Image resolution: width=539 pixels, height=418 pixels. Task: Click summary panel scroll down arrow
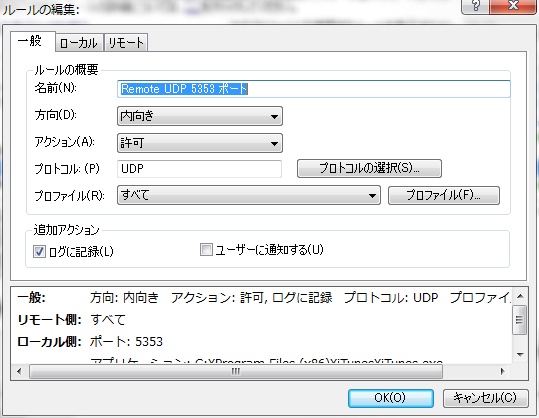(520, 354)
